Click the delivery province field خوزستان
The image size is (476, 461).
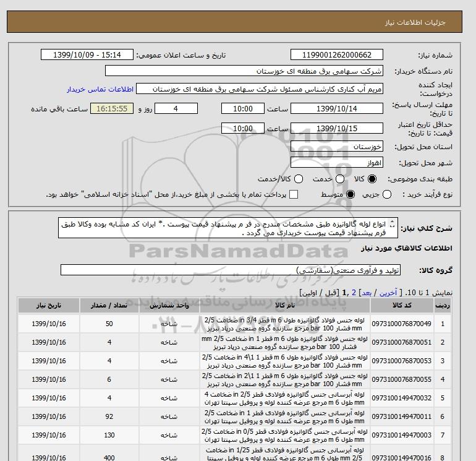[x=336, y=147]
